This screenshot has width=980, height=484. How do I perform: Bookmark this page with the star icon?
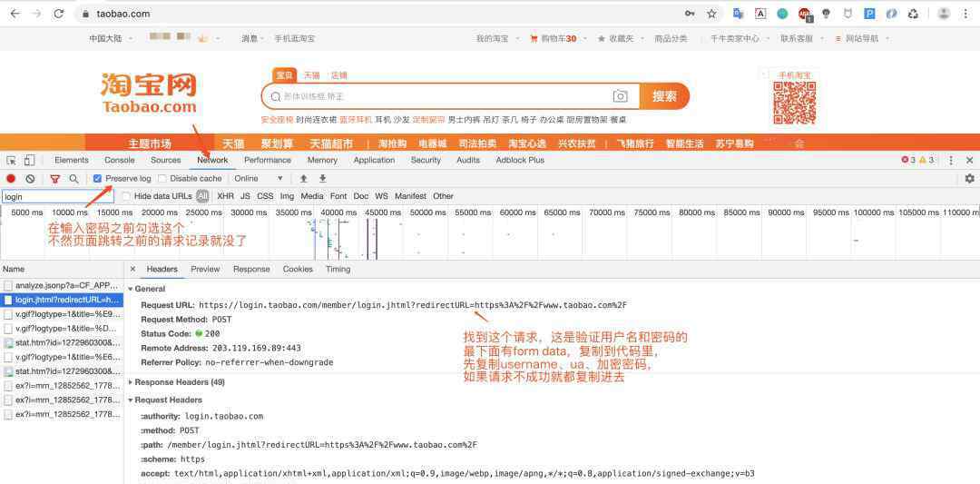point(712,14)
